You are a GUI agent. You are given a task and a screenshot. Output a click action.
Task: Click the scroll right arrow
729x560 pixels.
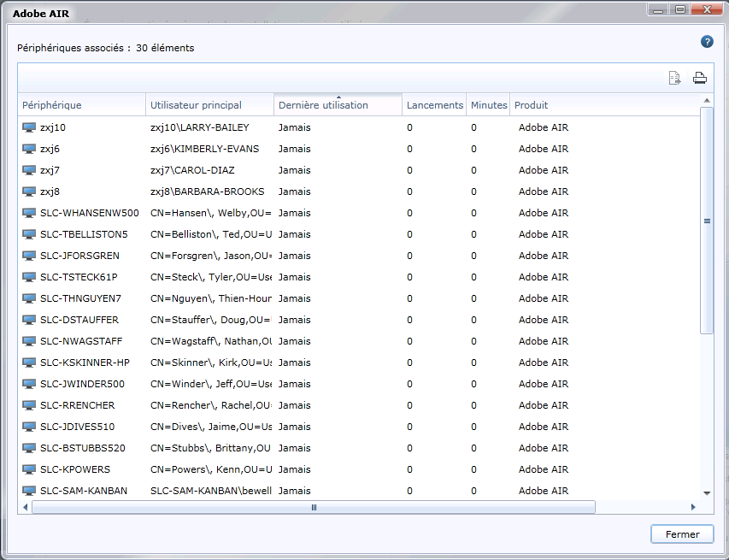[x=693, y=508]
